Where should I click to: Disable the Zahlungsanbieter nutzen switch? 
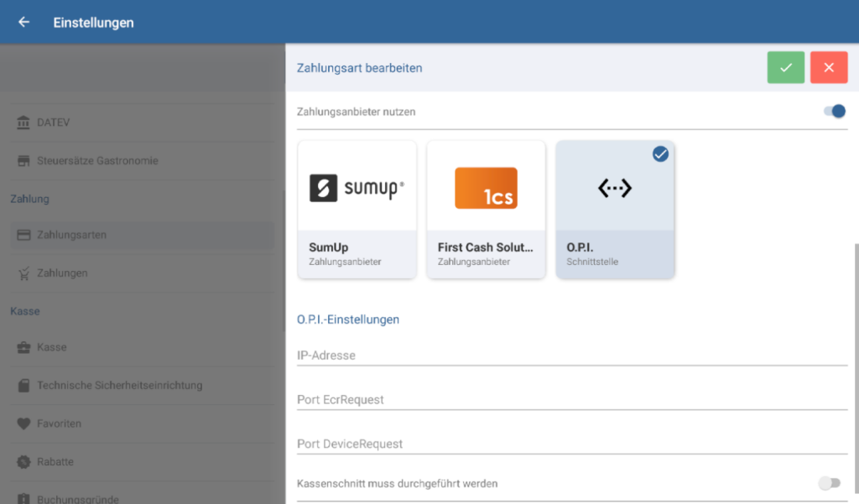click(834, 112)
